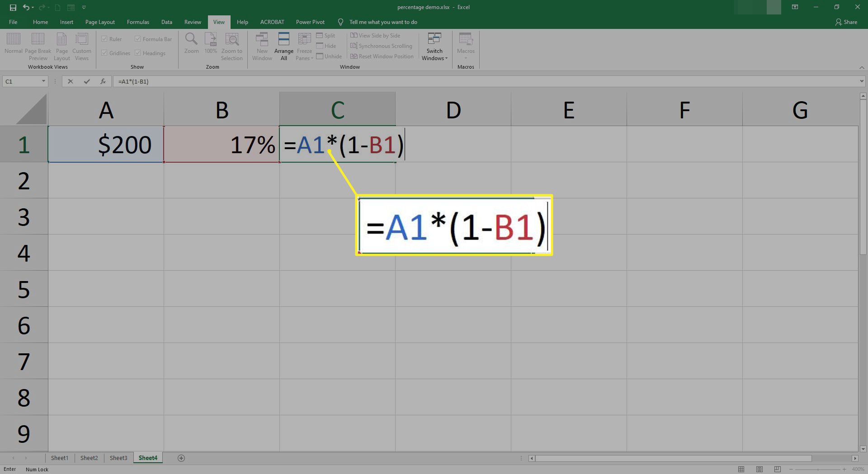Open Custom Views dialog
868x474 pixels.
point(82,47)
